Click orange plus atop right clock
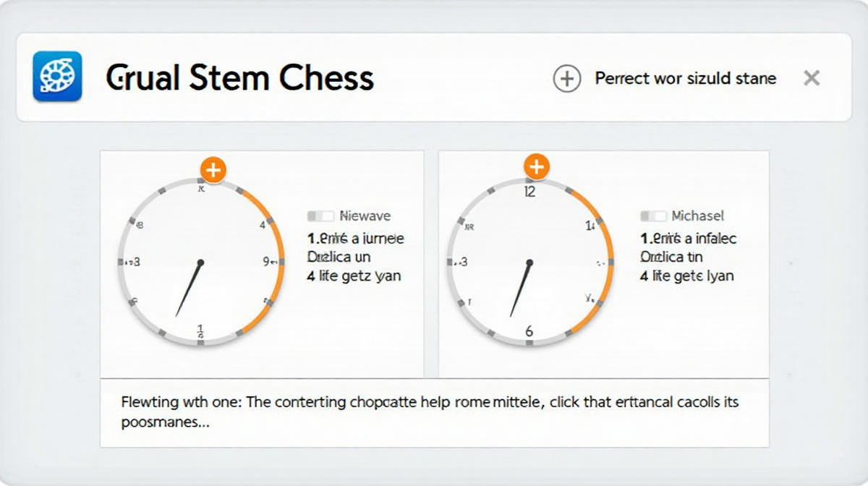 coord(536,167)
